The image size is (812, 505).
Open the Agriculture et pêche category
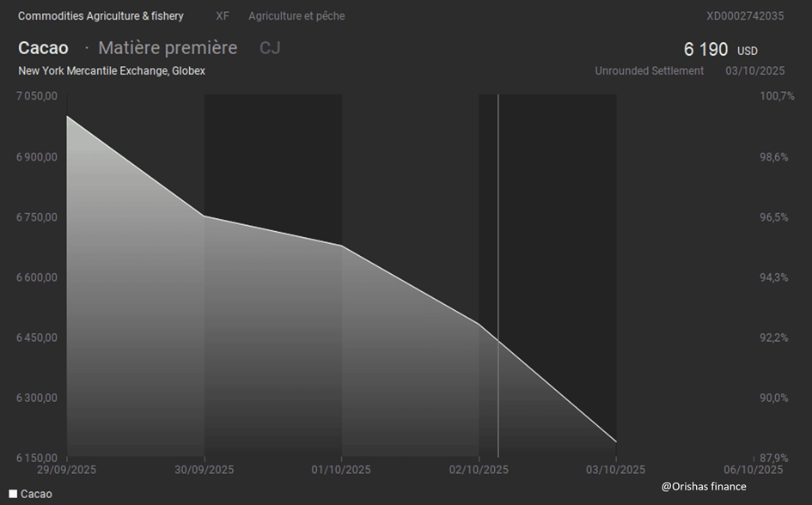(296, 16)
